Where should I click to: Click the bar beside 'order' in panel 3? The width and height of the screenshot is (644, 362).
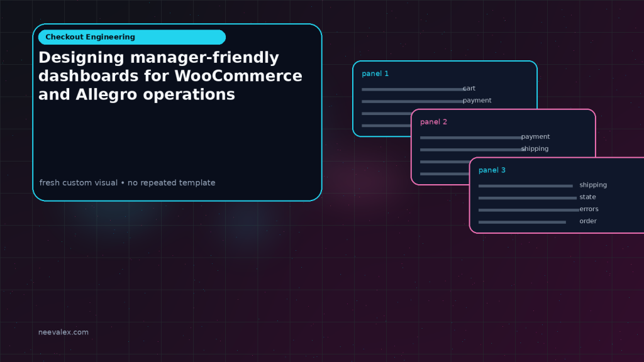(522, 222)
